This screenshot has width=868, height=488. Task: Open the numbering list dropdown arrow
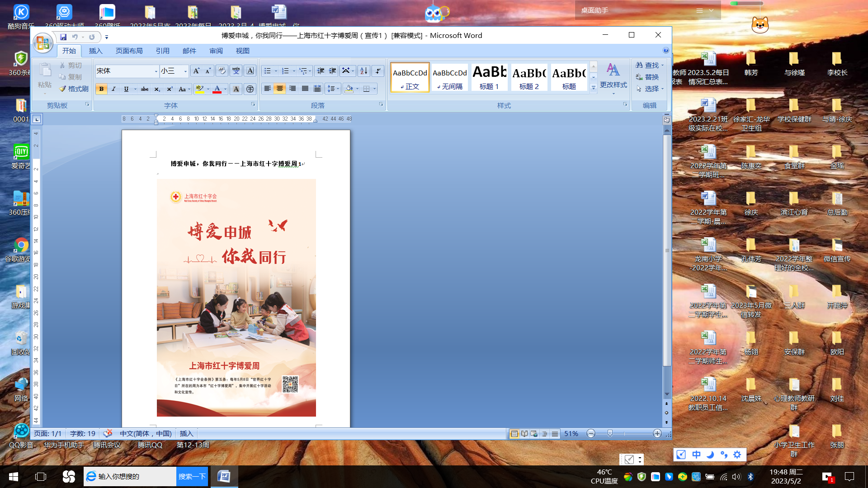[x=294, y=71]
